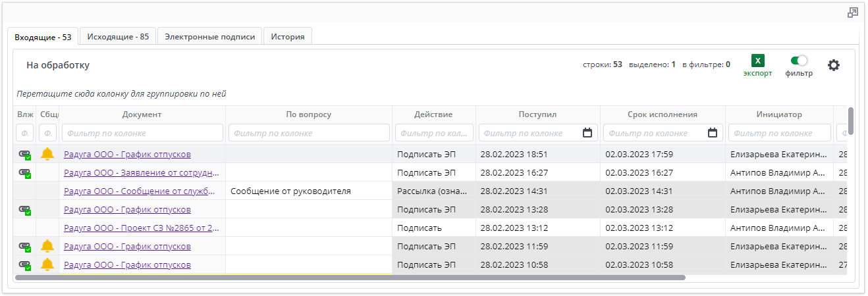Open График отпусков link received 13:28
This screenshot has height=296, width=868.
click(x=127, y=210)
